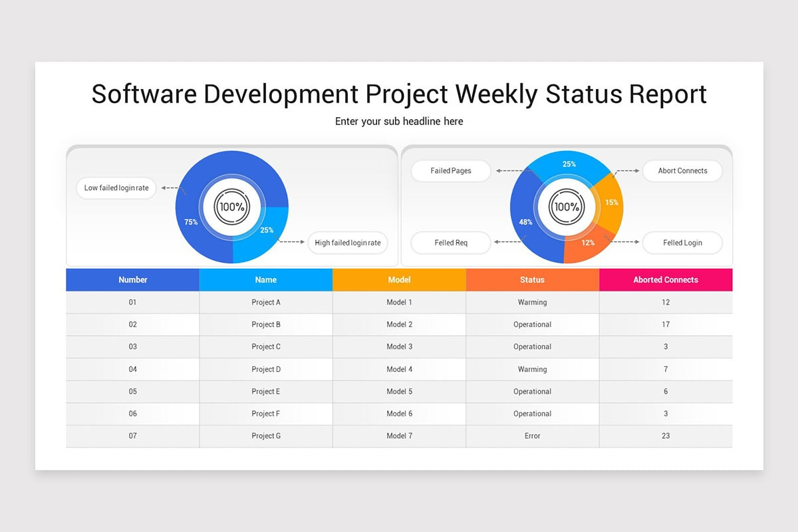Click the High failed login rate label
This screenshot has width=798, height=532.
pyautogui.click(x=347, y=243)
